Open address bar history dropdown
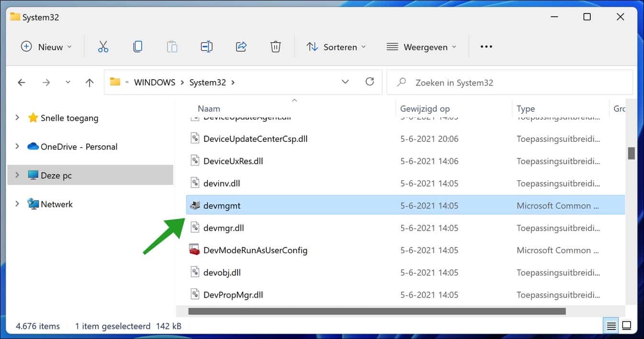 (345, 82)
